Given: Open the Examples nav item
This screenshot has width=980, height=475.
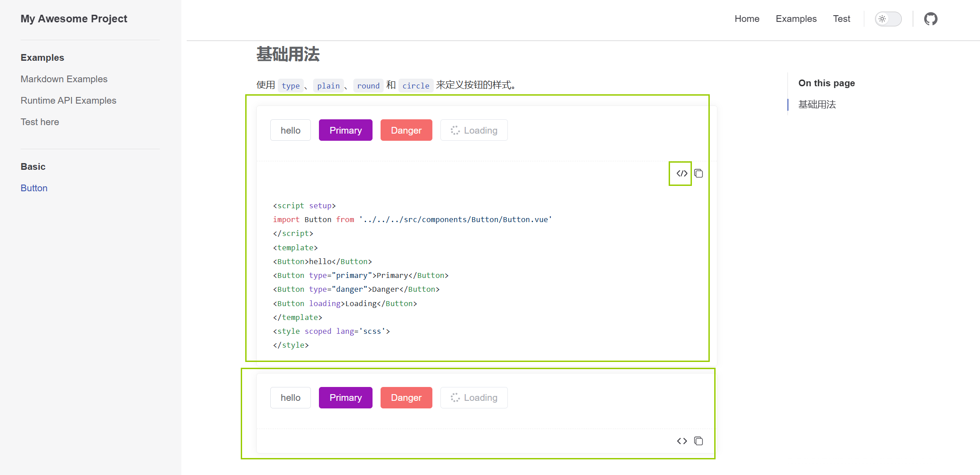Looking at the screenshot, I should click(x=796, y=19).
